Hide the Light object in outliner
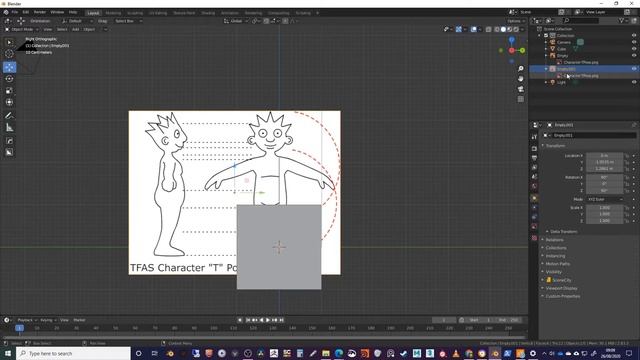 (634, 82)
